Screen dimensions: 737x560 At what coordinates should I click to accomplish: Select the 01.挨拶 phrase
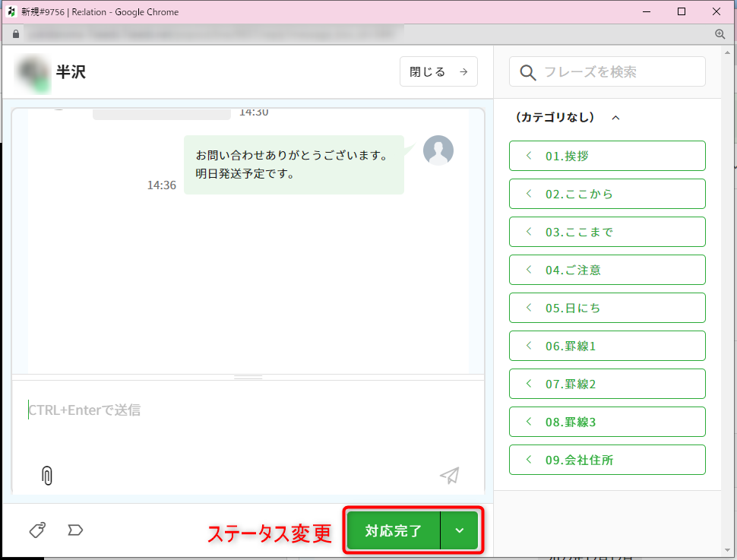pos(607,156)
